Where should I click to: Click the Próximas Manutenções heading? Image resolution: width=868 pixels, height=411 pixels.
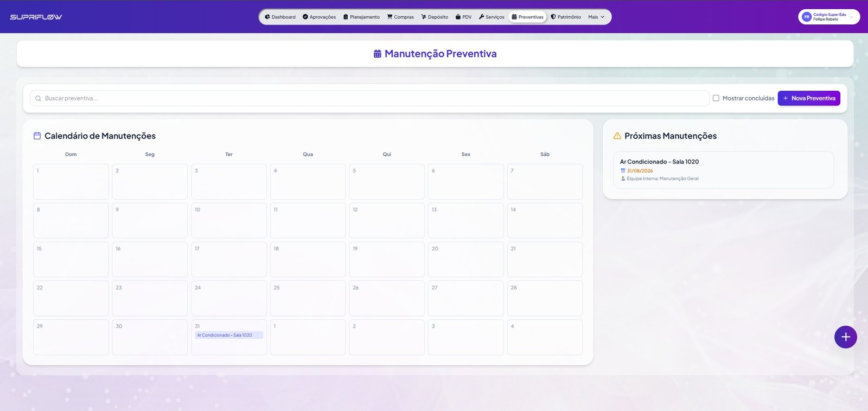pyautogui.click(x=671, y=136)
